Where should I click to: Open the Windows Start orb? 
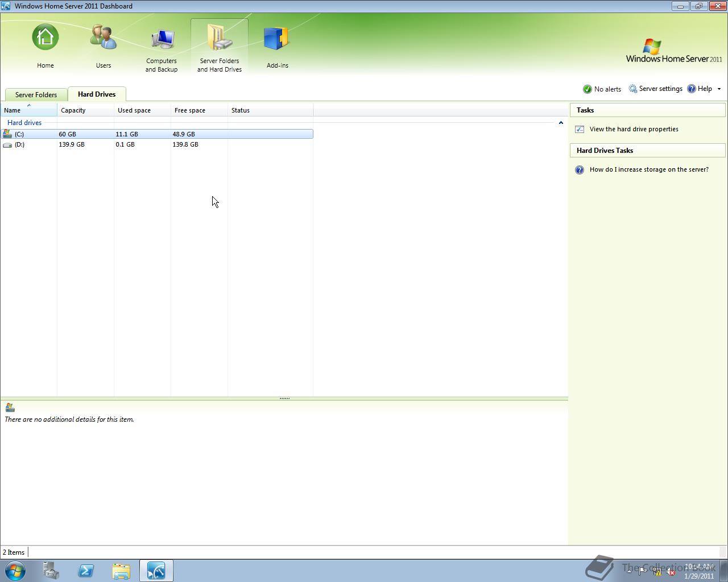(x=15, y=571)
